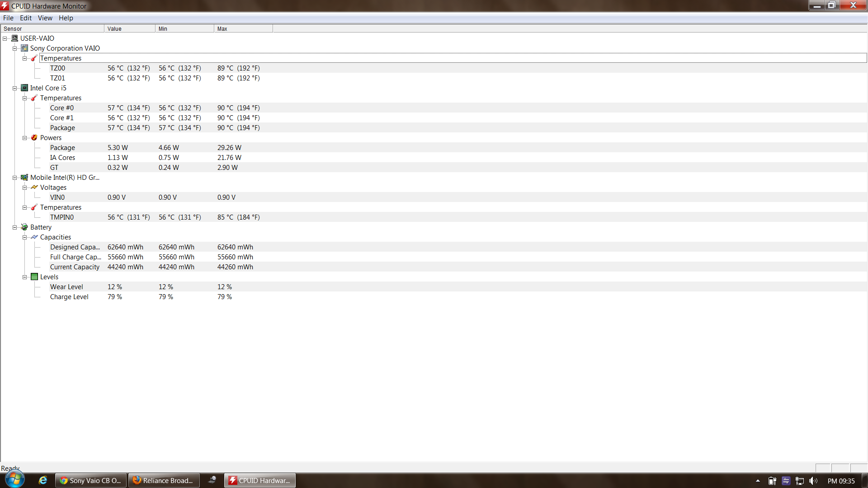This screenshot has height=488, width=868.
Task: Click the Powers flame icon
Action: point(34,137)
